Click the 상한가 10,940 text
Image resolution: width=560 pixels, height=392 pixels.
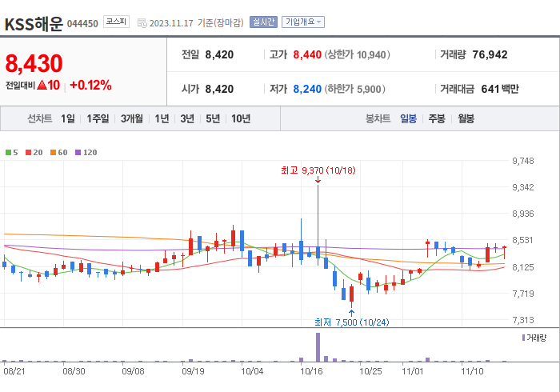point(357,54)
